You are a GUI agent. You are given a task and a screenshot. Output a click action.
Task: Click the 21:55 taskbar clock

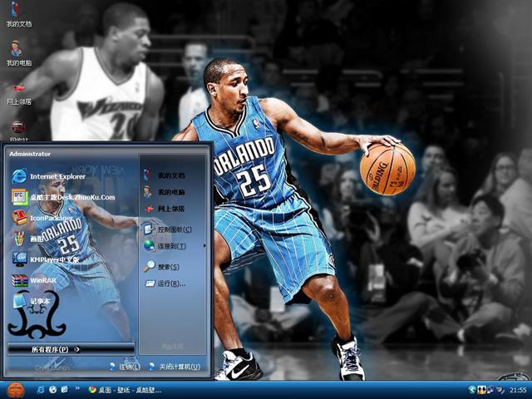click(x=518, y=390)
